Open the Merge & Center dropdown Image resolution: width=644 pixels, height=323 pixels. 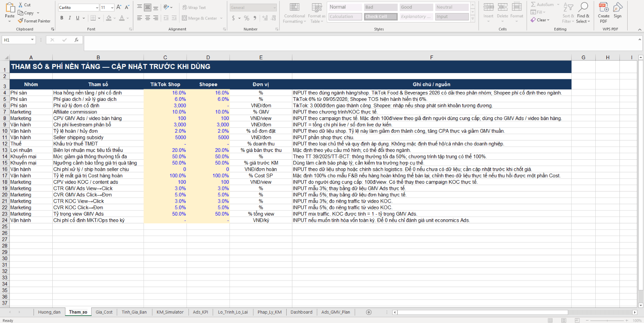coord(221,18)
